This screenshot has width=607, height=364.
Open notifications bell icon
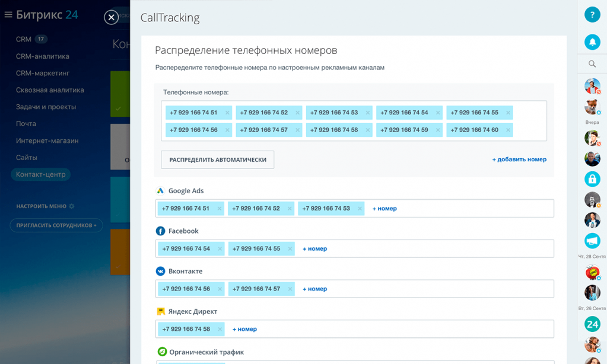[x=592, y=41]
